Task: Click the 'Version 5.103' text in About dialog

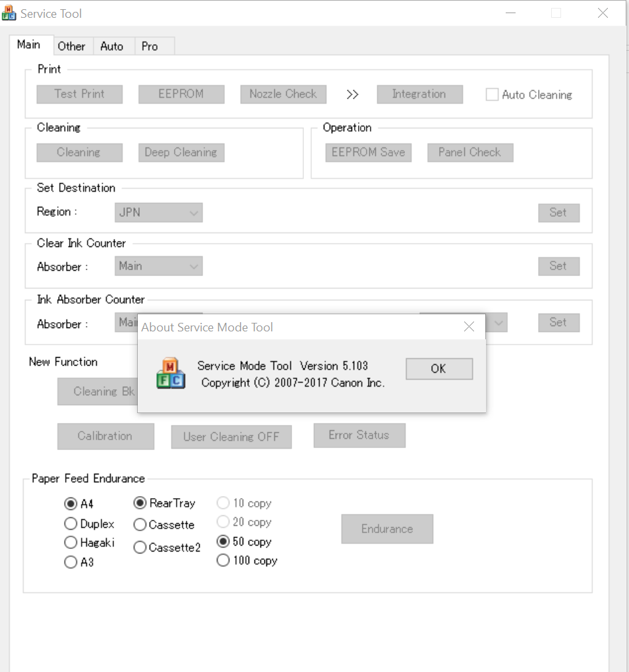Action: pos(334,366)
